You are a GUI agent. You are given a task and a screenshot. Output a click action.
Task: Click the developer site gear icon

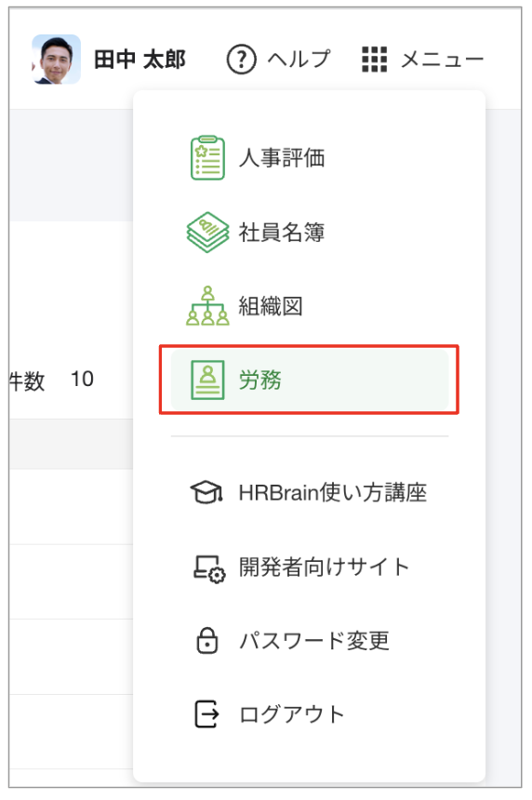208,568
